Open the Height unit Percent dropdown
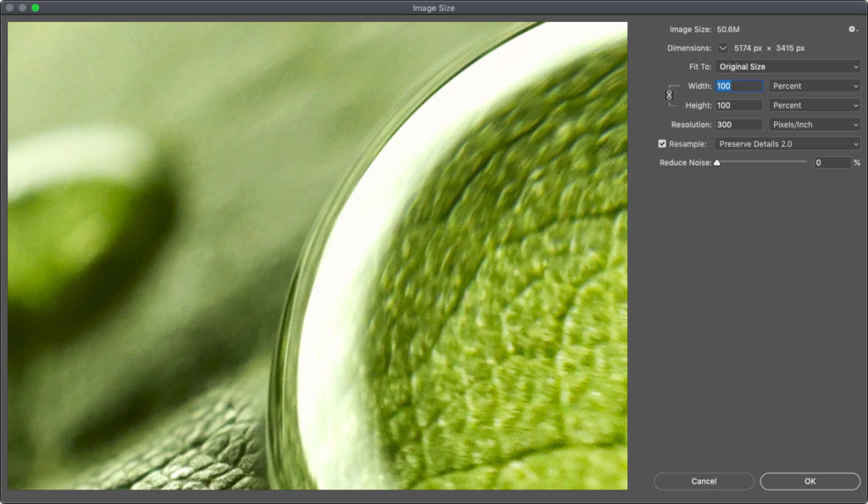This screenshot has width=868, height=504. point(814,105)
